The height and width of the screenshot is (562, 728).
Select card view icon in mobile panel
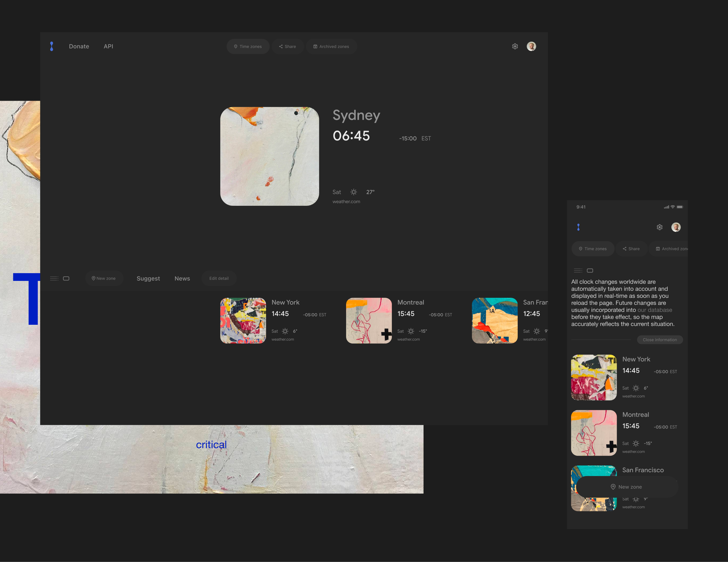pyautogui.click(x=590, y=270)
